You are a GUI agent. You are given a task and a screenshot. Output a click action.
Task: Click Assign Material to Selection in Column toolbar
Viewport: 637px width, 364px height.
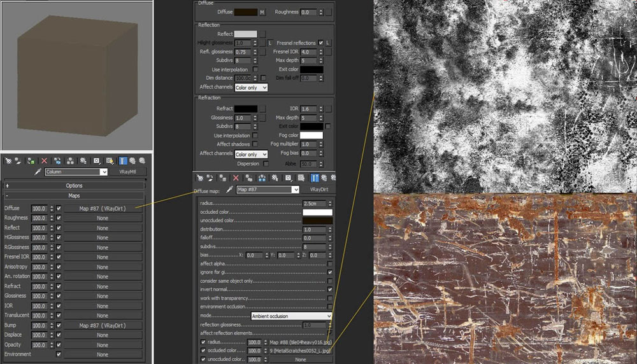point(30,161)
